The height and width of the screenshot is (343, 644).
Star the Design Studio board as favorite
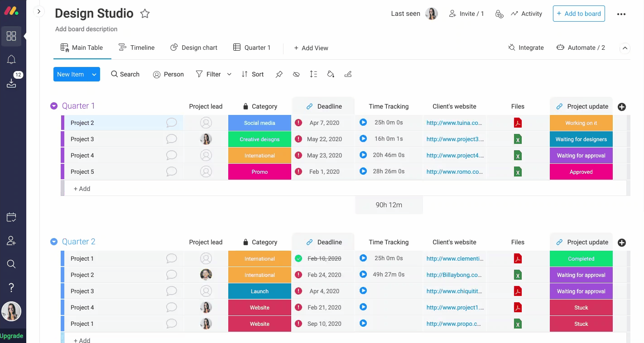tap(145, 14)
